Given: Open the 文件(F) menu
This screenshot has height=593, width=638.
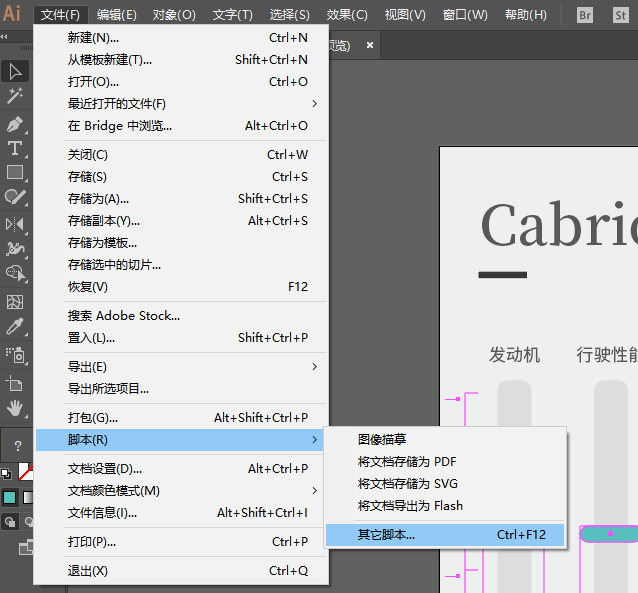Looking at the screenshot, I should pos(60,15).
